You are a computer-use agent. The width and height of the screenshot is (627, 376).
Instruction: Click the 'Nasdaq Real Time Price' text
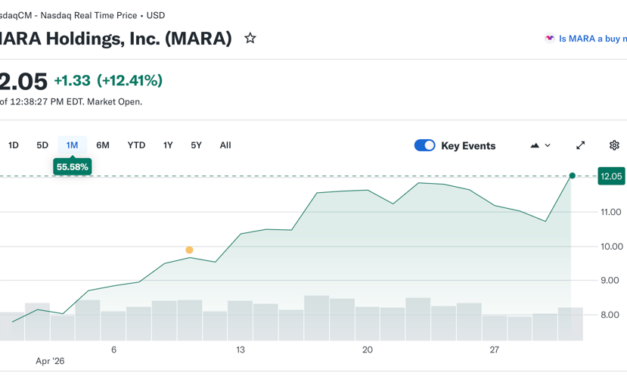(88, 15)
